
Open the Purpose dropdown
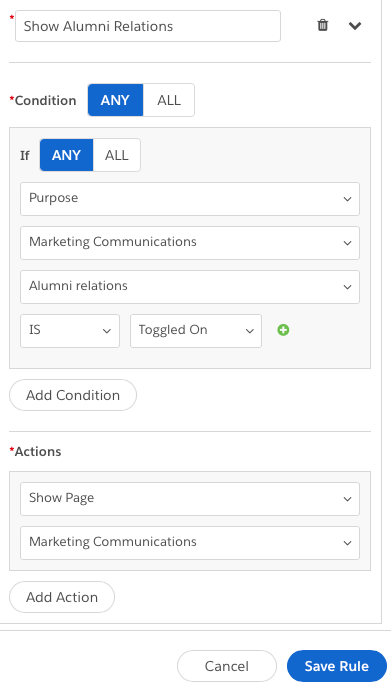(x=190, y=199)
